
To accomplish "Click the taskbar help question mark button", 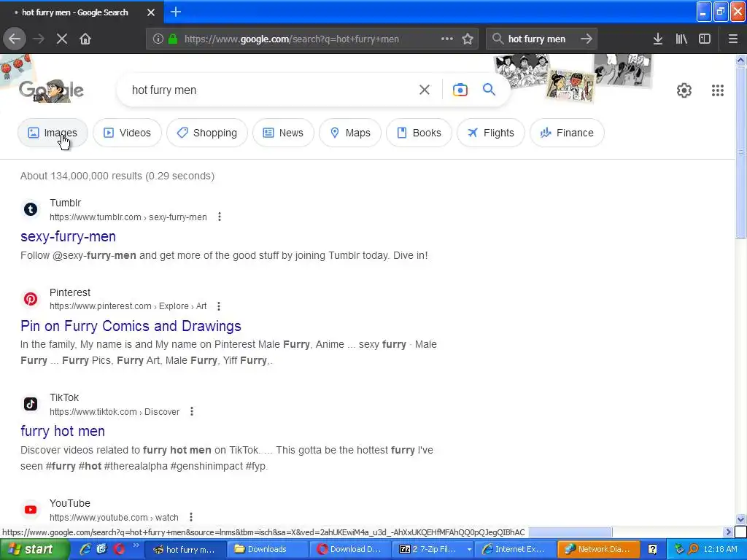I will pyautogui.click(x=652, y=550).
